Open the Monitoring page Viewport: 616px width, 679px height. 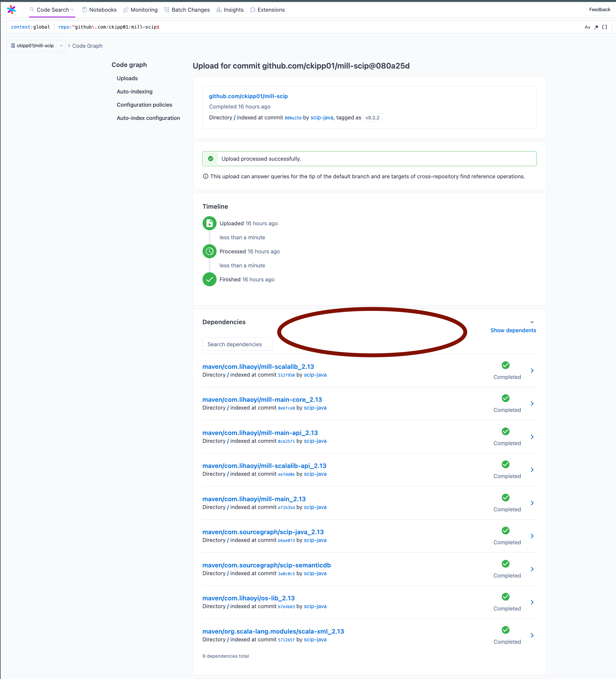click(140, 10)
